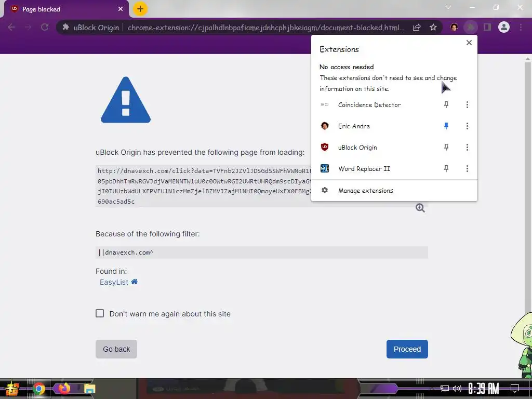Select Coincidence Detector extension entry
Screen dimensions: 532x399
click(x=369, y=105)
